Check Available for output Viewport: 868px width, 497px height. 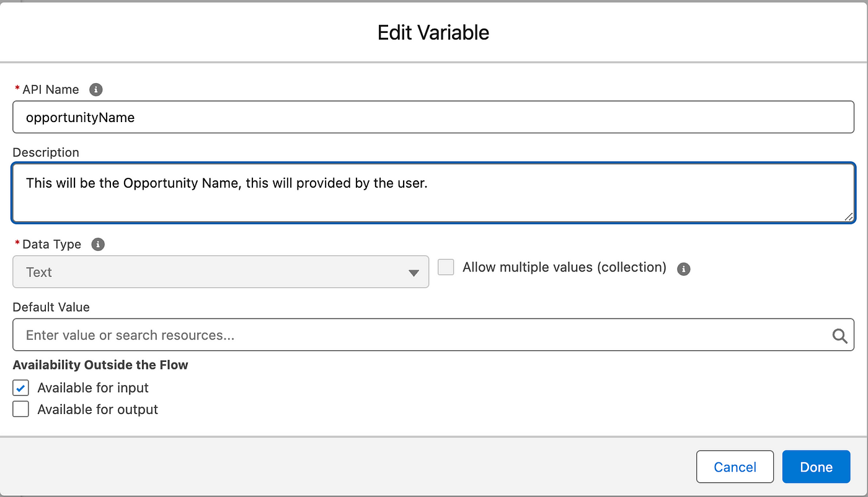click(x=21, y=410)
